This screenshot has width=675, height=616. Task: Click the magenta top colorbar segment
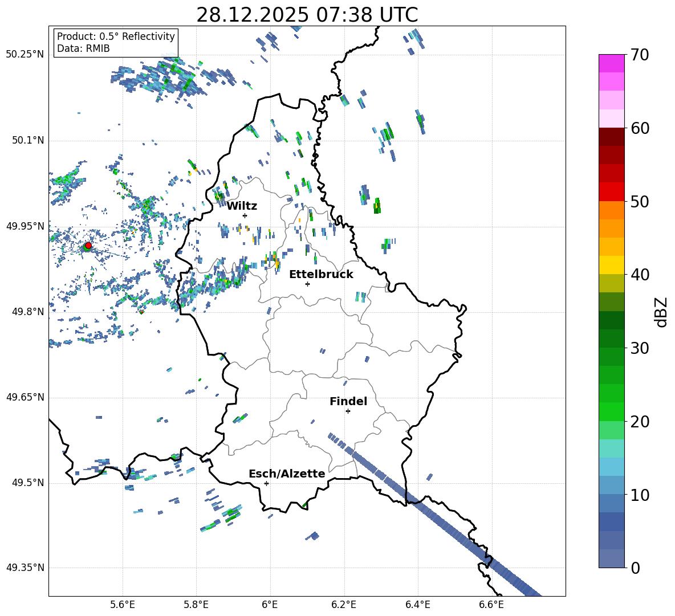pyautogui.click(x=611, y=63)
